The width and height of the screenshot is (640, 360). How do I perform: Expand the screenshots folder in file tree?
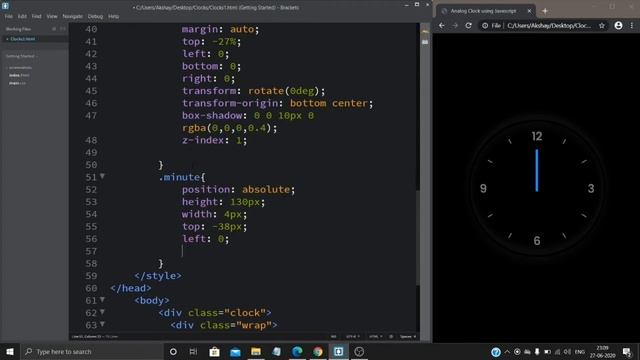[20, 68]
